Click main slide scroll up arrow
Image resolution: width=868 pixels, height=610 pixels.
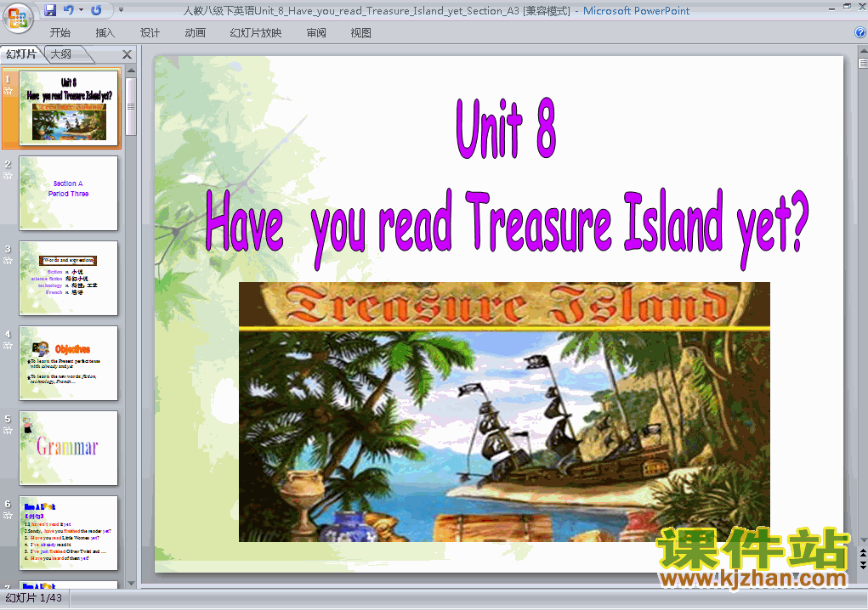click(863, 51)
